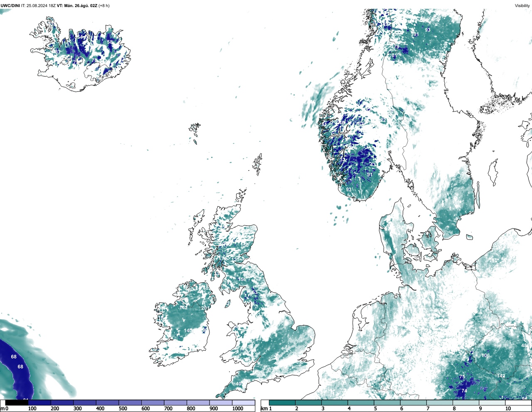Click the 'km' unit label in legend
The height and width of the screenshot is (412, 532).
264,409
